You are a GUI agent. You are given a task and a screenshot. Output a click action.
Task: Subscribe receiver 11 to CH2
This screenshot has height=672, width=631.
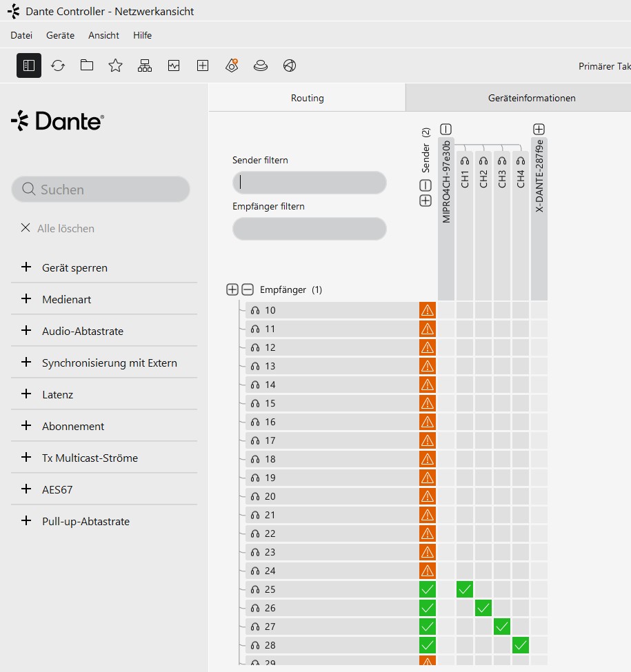tap(483, 329)
